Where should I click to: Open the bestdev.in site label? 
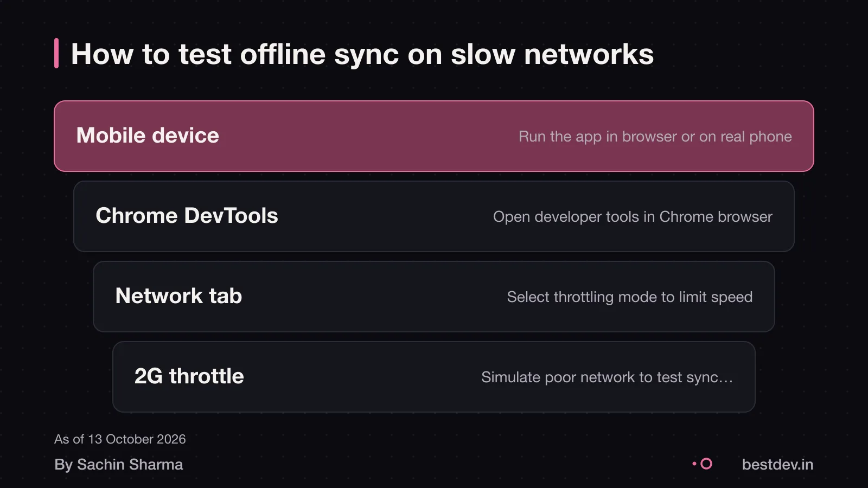(777, 465)
